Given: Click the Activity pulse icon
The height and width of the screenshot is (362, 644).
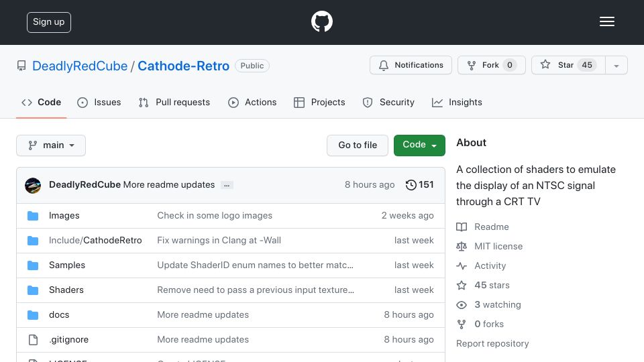Looking at the screenshot, I should click(462, 266).
